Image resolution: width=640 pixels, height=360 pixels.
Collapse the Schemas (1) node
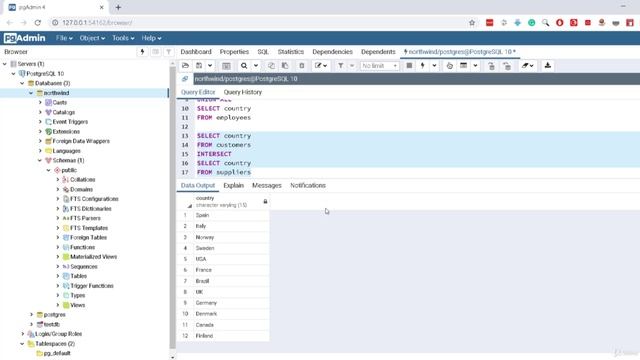40,161
